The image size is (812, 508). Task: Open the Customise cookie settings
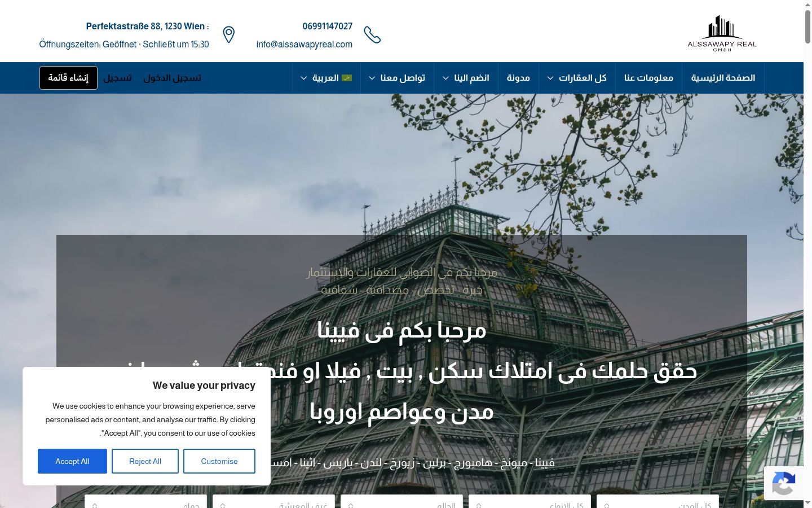pyautogui.click(x=219, y=461)
